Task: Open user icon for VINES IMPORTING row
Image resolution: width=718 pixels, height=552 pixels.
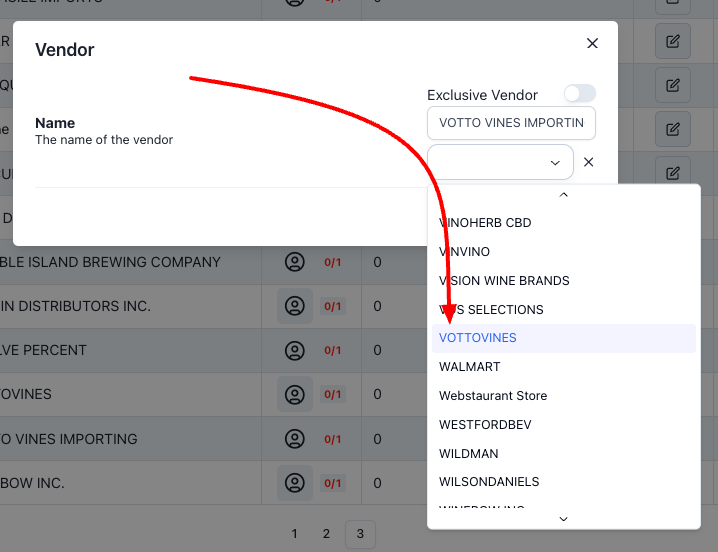Action: (295, 439)
